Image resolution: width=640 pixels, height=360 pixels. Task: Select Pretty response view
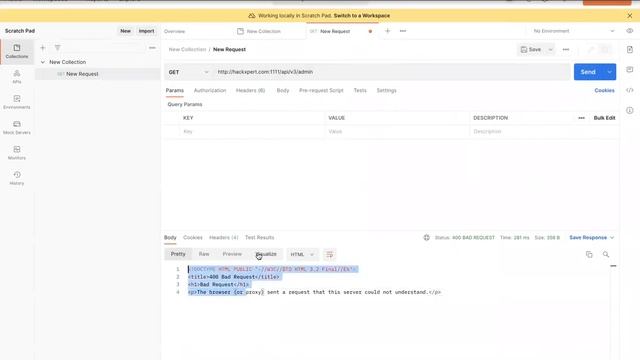[178, 254]
